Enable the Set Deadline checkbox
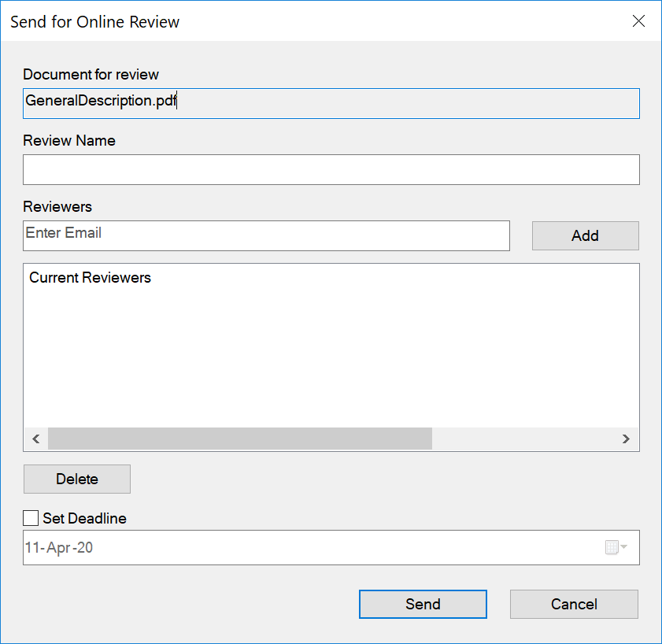 click(x=31, y=518)
